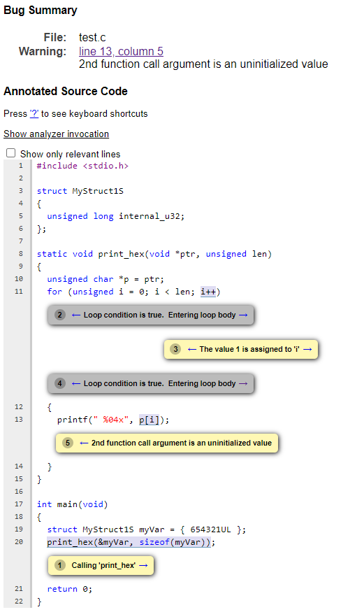Click highlighted i++ expression on line 11

point(208,292)
